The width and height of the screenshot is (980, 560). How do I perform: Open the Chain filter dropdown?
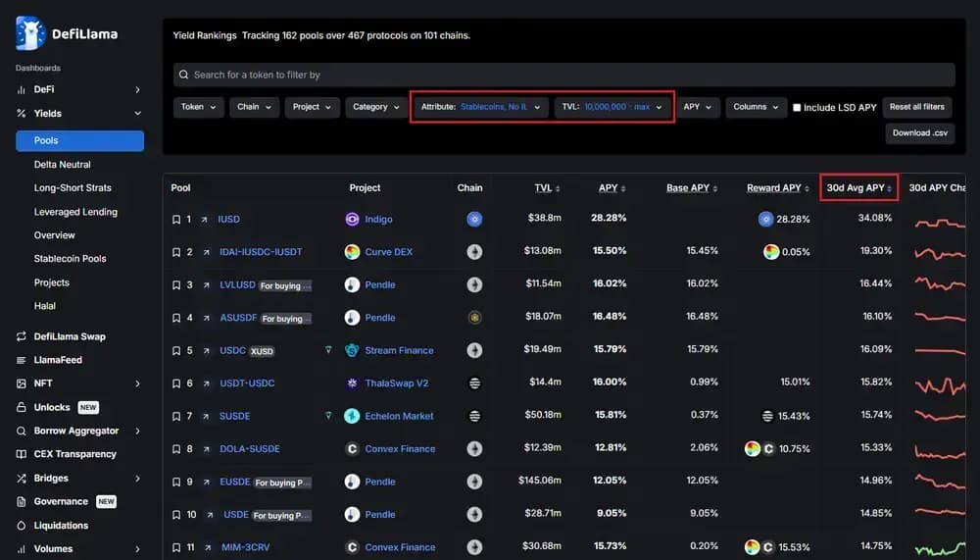255,107
